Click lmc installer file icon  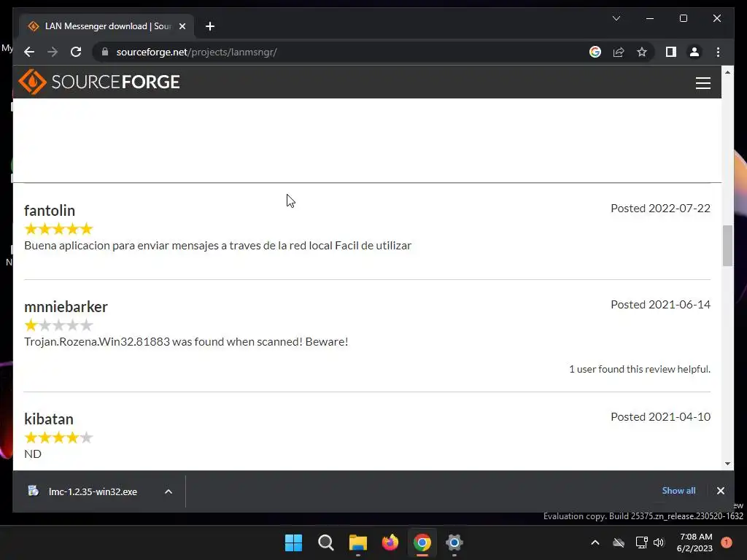pyautogui.click(x=33, y=491)
